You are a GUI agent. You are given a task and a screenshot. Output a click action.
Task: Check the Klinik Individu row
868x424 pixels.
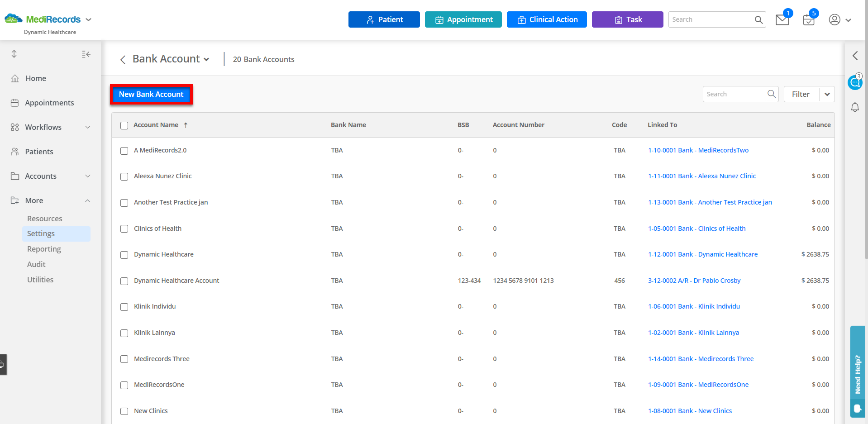click(124, 307)
